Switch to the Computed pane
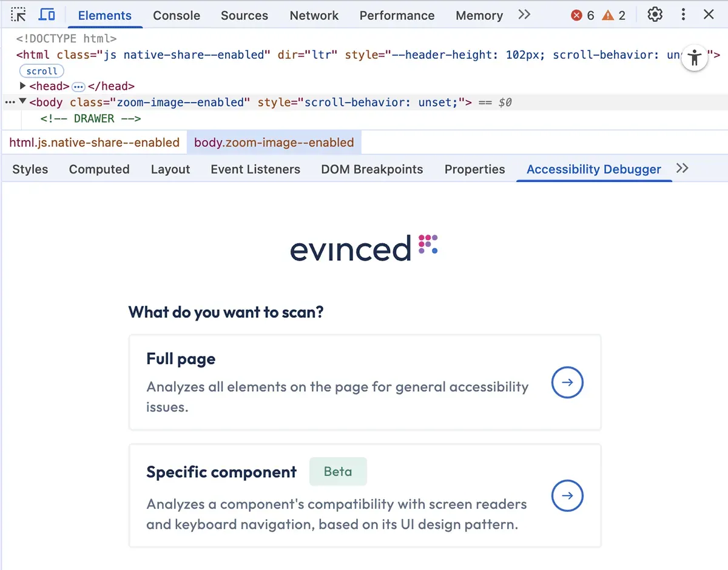This screenshot has height=570, width=728. (99, 169)
